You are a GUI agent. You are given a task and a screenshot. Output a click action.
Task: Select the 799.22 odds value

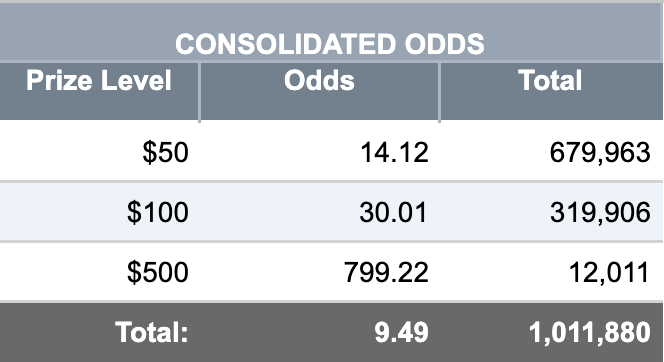386,272
